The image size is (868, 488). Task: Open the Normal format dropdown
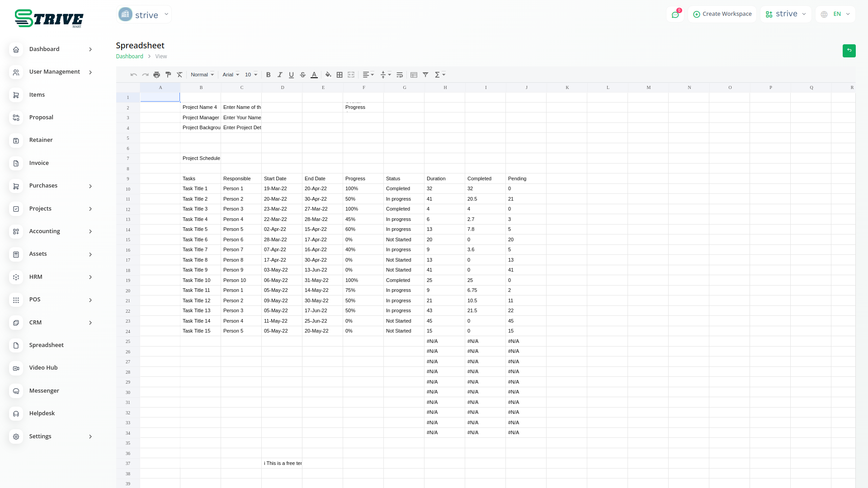tap(202, 75)
